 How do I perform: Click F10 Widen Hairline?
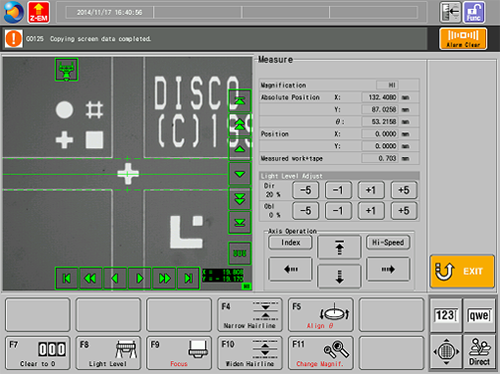(x=250, y=353)
